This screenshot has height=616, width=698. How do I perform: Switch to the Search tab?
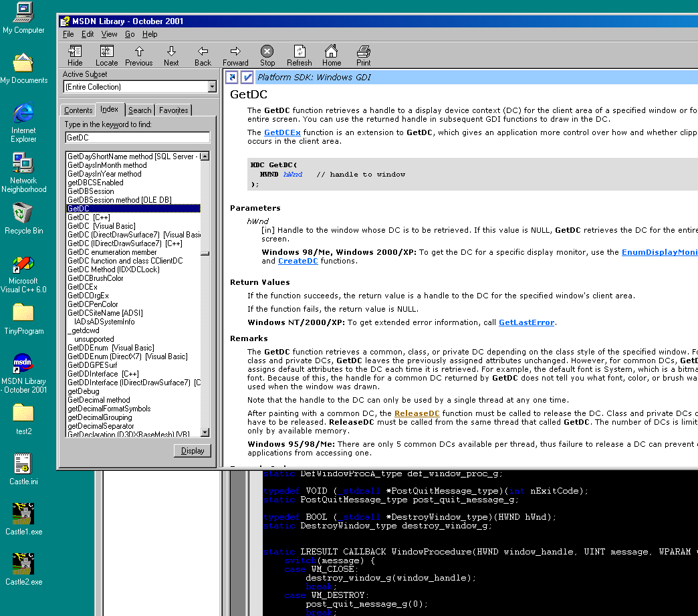[x=140, y=110]
